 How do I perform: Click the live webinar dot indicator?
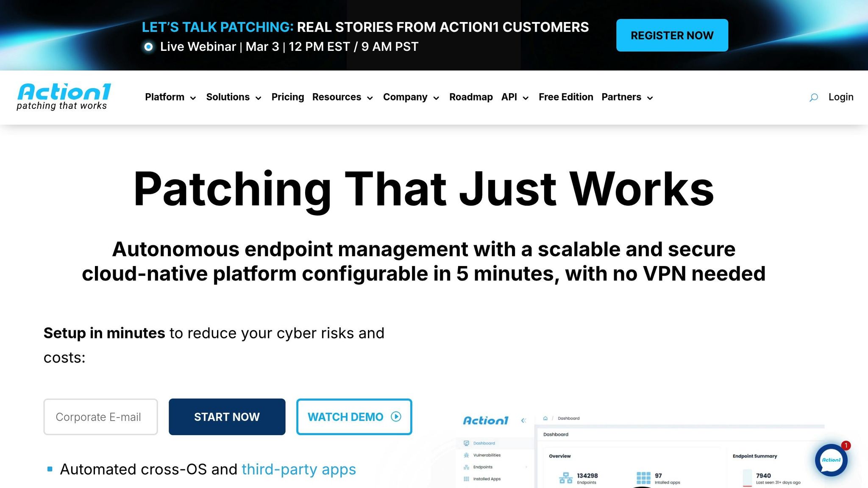pyautogui.click(x=148, y=47)
